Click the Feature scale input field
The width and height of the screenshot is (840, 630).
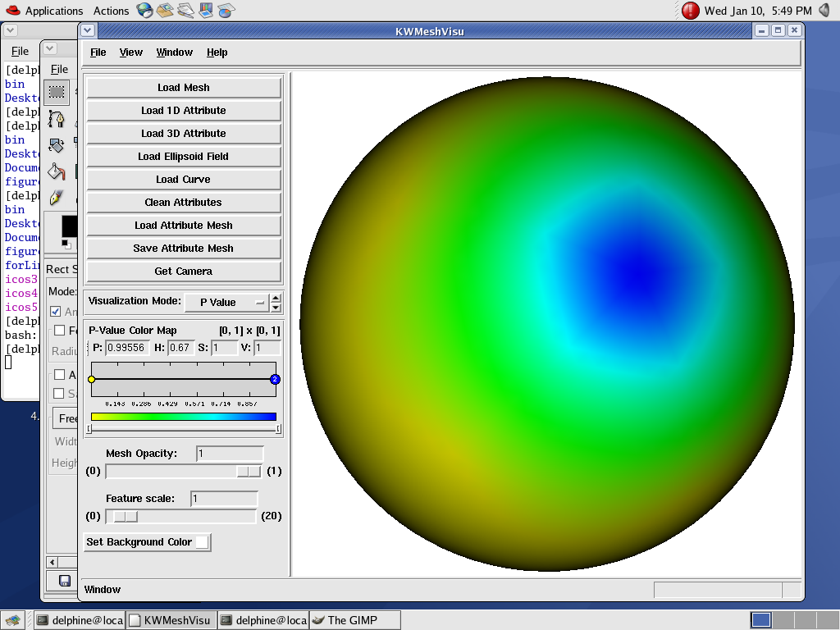coord(224,499)
